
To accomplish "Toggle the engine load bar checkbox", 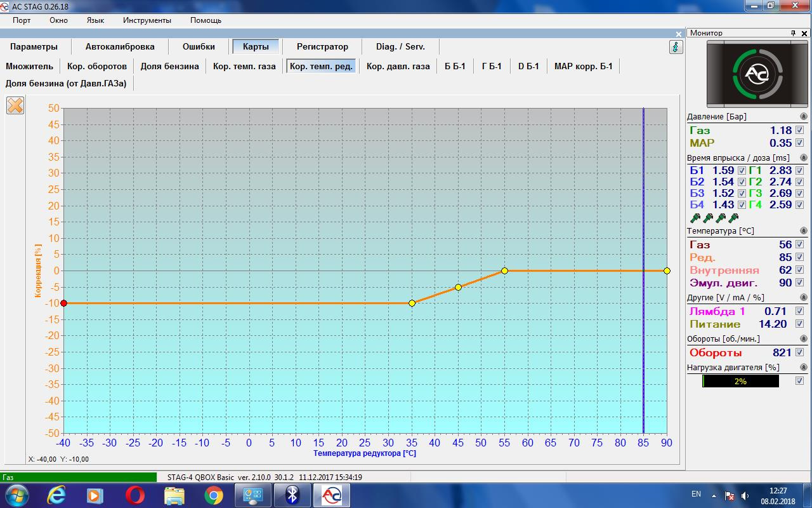I will pos(799,381).
